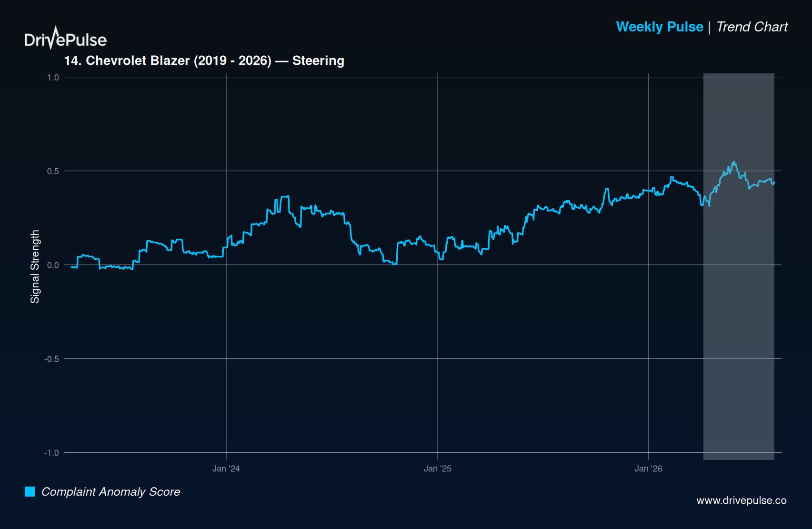Click the Jan '26 axis label
Image resolution: width=812 pixels, height=529 pixels.
[x=648, y=468]
